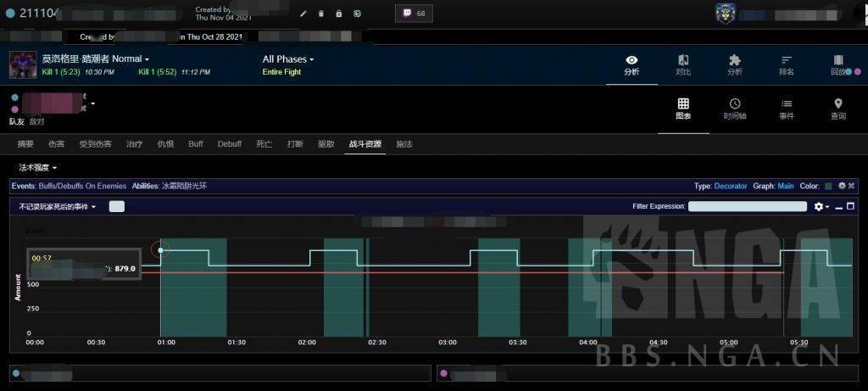868x391 pixels.
Task: Click the pencil edit report icon
Action: pos(303,14)
